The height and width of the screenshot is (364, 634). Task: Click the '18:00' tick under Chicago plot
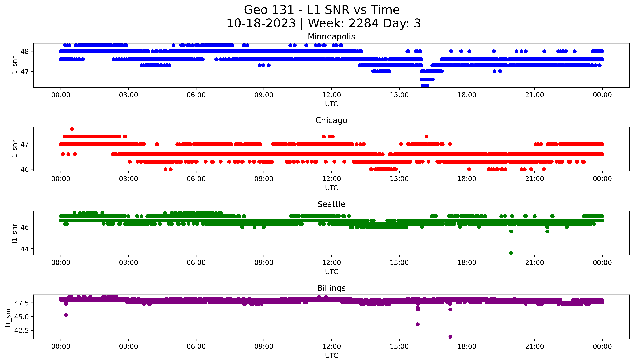click(x=467, y=179)
